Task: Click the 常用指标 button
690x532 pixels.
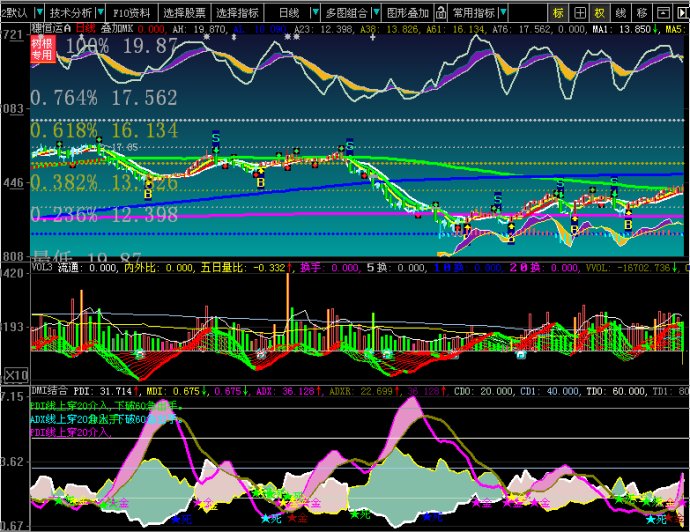Action: pos(474,13)
